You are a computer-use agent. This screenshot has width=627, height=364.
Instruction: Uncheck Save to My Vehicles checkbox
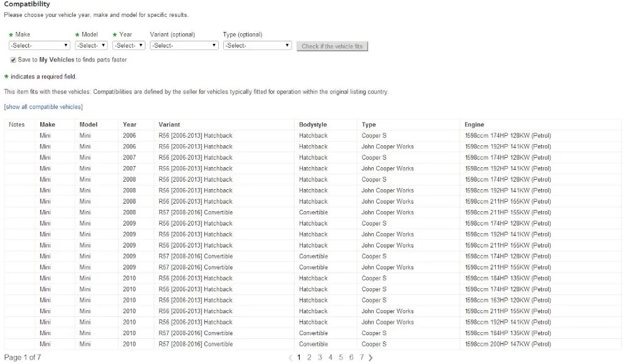pyautogui.click(x=13, y=60)
